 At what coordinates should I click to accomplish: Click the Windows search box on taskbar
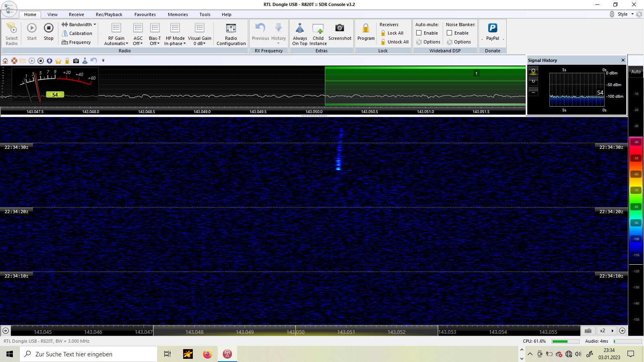tap(89, 354)
